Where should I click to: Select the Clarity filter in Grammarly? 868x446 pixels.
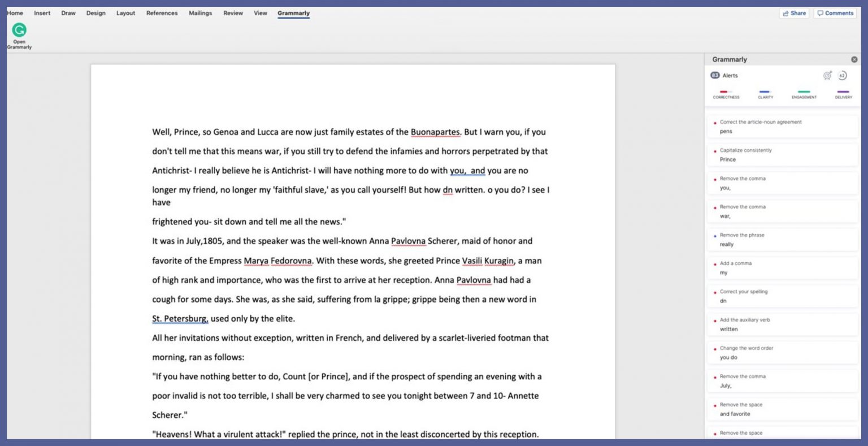coord(765,95)
